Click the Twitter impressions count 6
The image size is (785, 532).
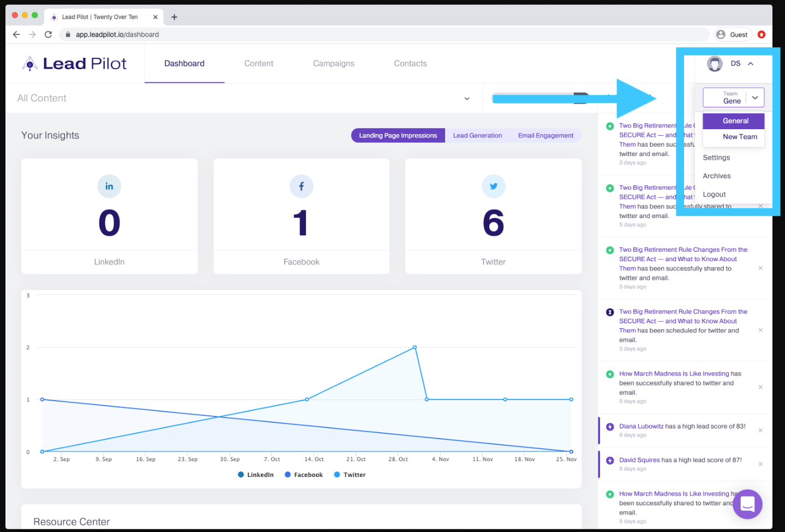pos(493,223)
